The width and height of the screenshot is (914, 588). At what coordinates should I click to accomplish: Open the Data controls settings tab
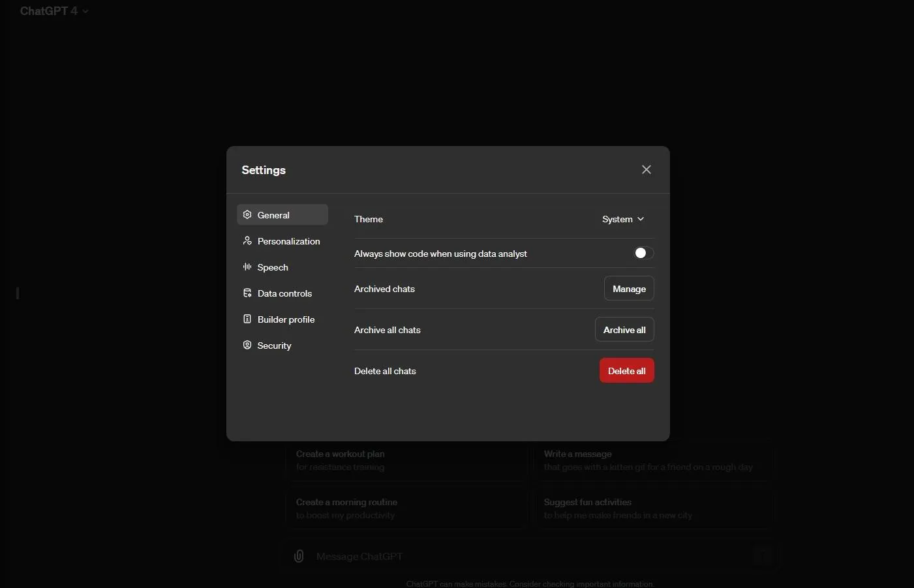coord(284,293)
